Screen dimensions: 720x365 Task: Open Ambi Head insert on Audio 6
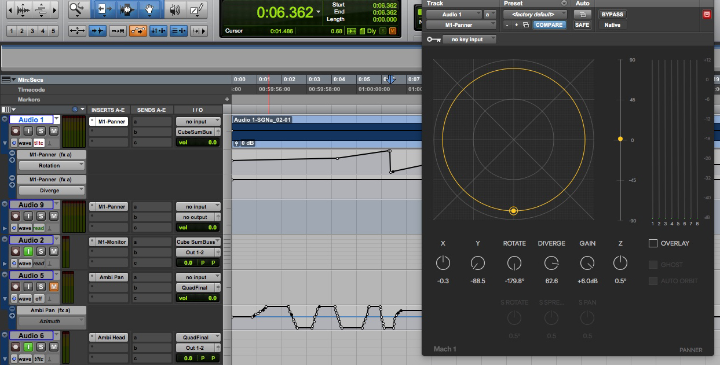click(112, 337)
